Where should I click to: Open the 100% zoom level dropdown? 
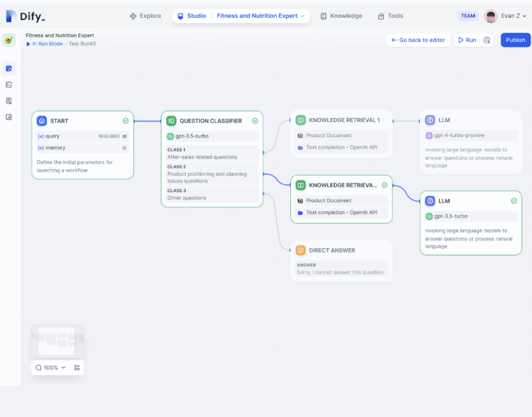pos(50,368)
